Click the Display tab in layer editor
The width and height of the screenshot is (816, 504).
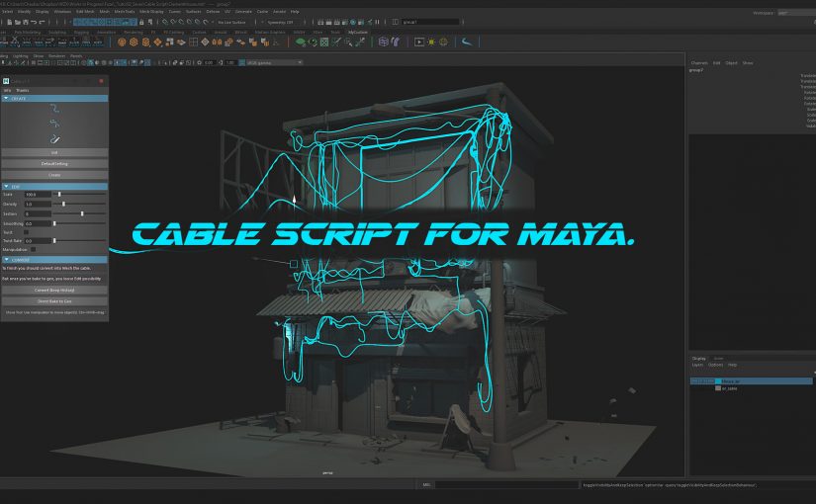click(x=699, y=359)
